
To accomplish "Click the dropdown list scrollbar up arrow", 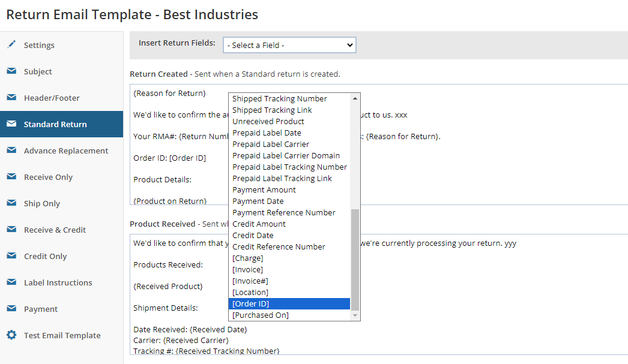I will (355, 98).
